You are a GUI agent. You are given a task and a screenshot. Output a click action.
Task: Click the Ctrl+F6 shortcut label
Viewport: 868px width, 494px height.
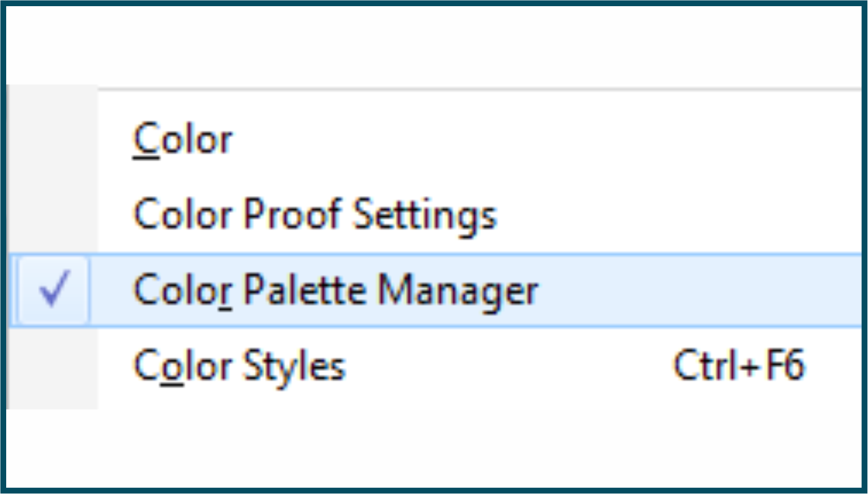739,366
